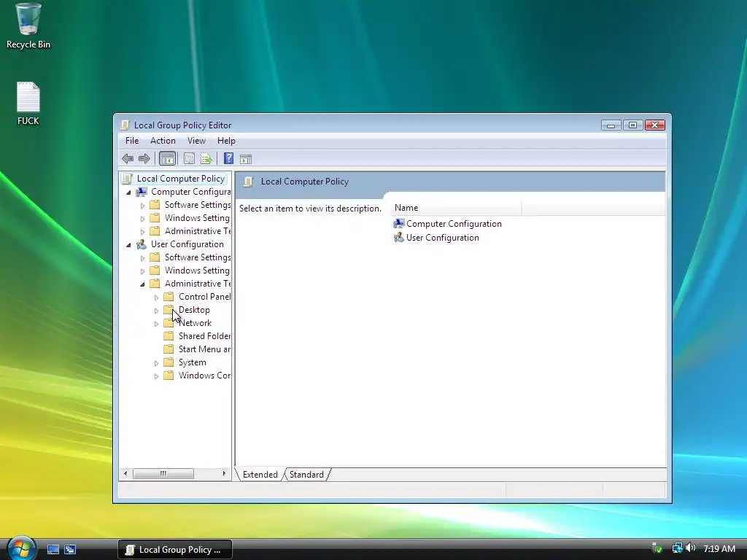Click the Desktop folder icon in the tree
This screenshot has width=747, height=560.
click(169, 310)
